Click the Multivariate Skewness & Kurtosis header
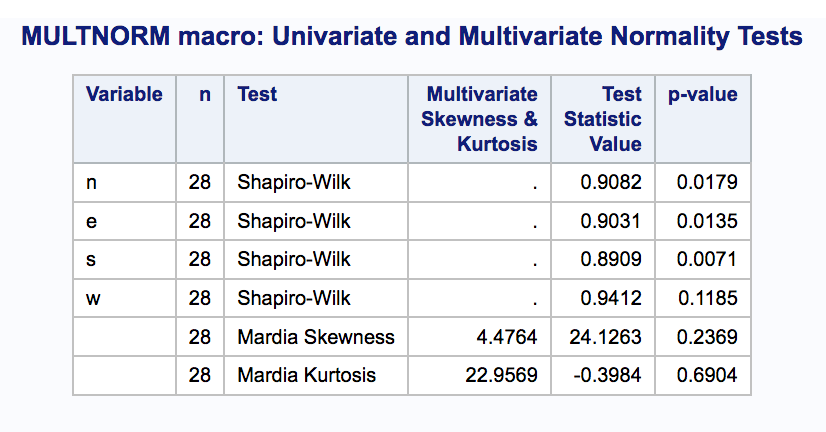 coord(480,119)
